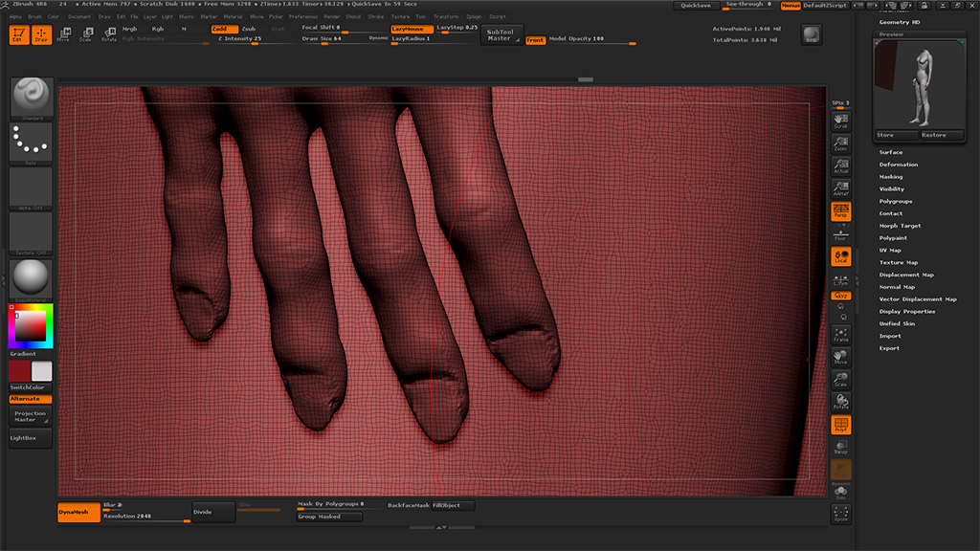The image size is (980, 551).
Task: Toggle Perspective distortion (Persp)
Action: tap(840, 211)
